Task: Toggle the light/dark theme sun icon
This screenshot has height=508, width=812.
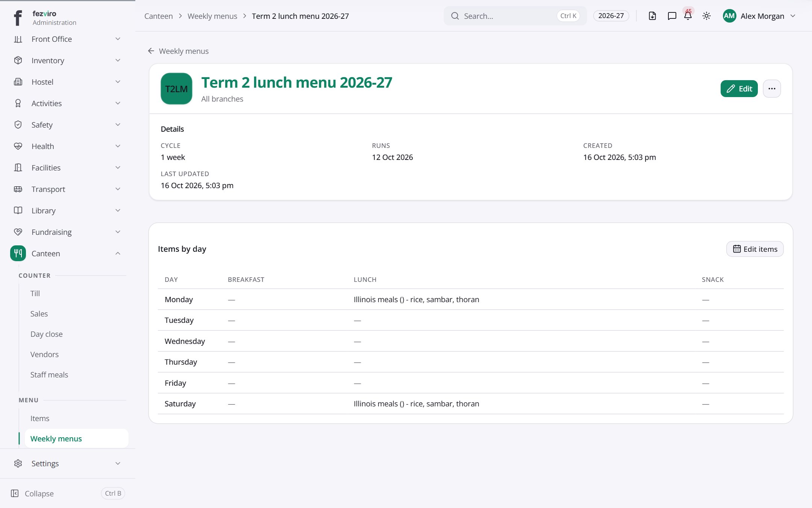Action: point(707,16)
